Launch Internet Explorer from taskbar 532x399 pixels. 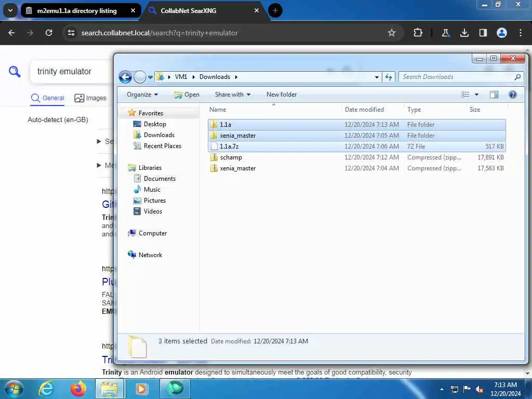[46, 389]
